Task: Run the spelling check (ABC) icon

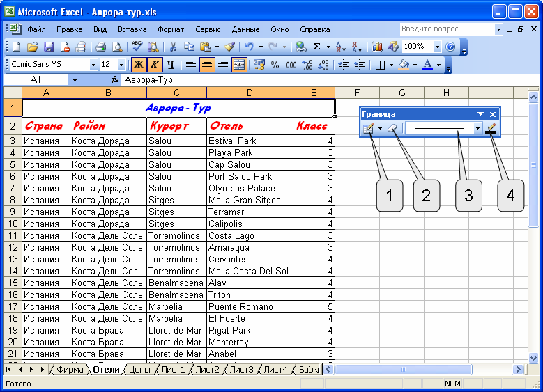Action: point(137,47)
